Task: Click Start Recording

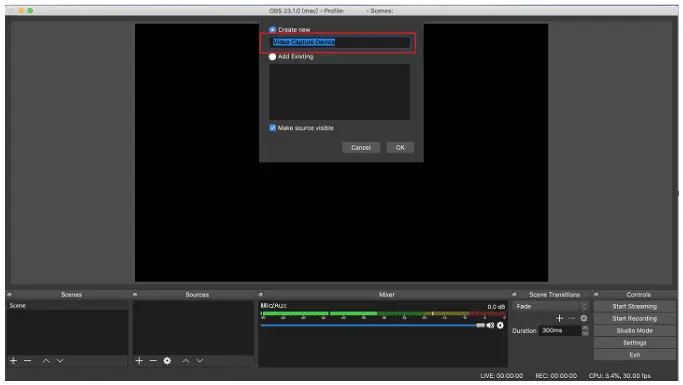Action: click(634, 319)
